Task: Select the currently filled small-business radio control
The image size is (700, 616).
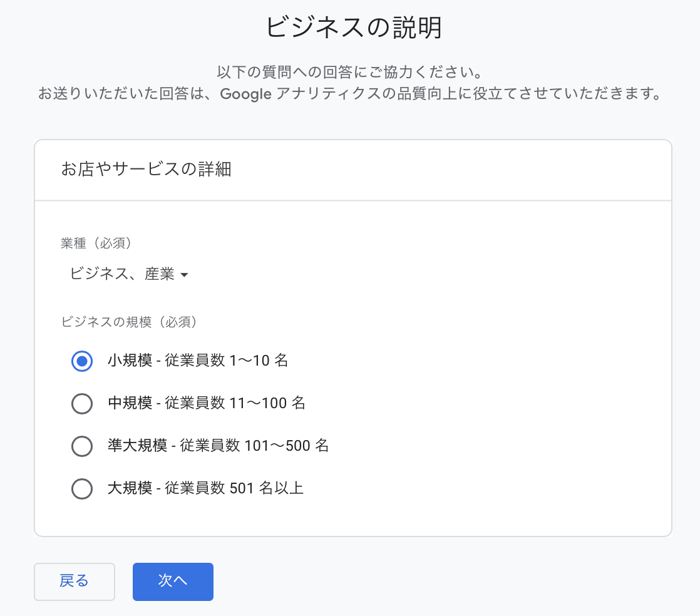Action: tap(82, 361)
